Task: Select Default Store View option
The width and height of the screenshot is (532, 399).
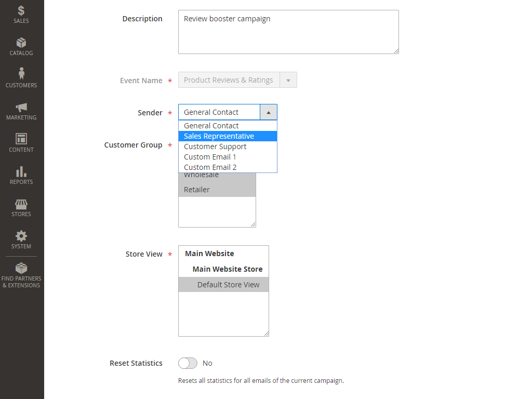Action: pyautogui.click(x=223, y=285)
